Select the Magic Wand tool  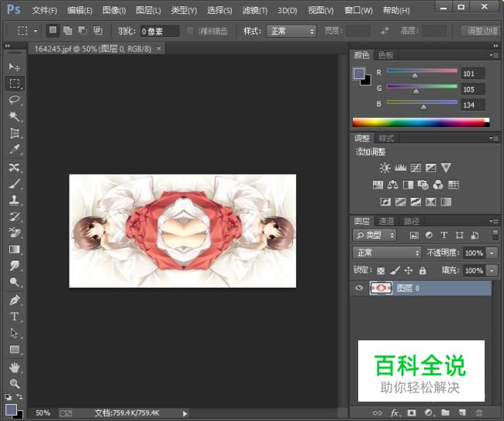click(x=14, y=116)
